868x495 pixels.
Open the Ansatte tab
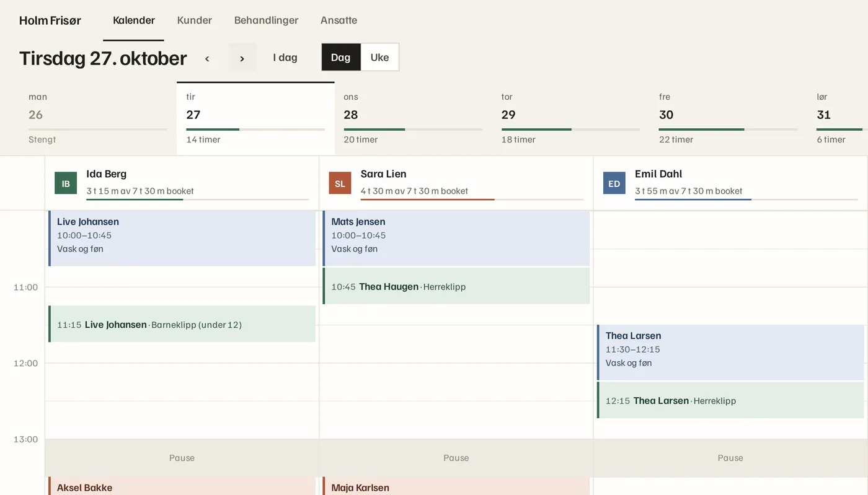pyautogui.click(x=339, y=20)
